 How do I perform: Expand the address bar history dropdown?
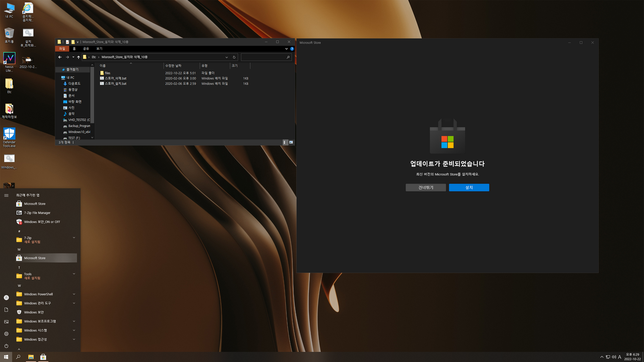tap(226, 57)
